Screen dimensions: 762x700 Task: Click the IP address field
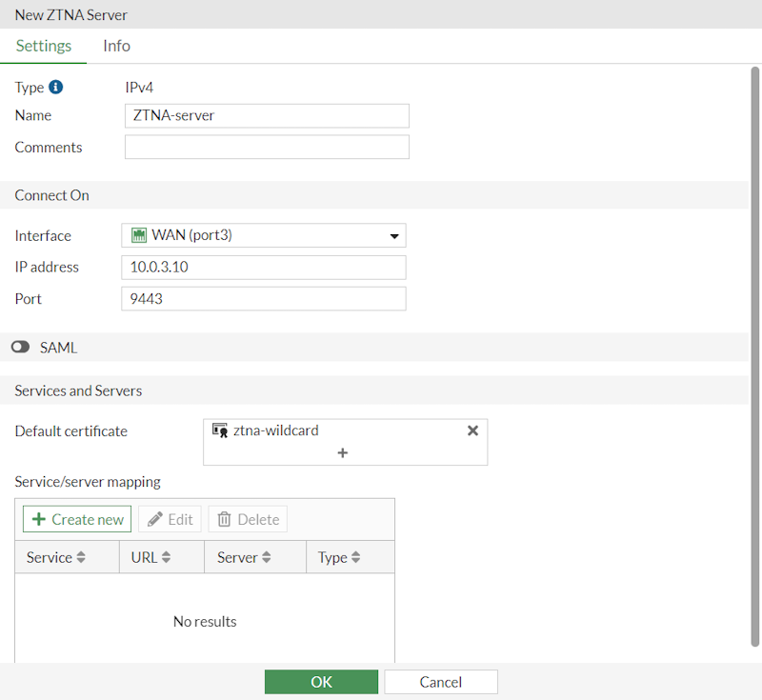pos(264,267)
